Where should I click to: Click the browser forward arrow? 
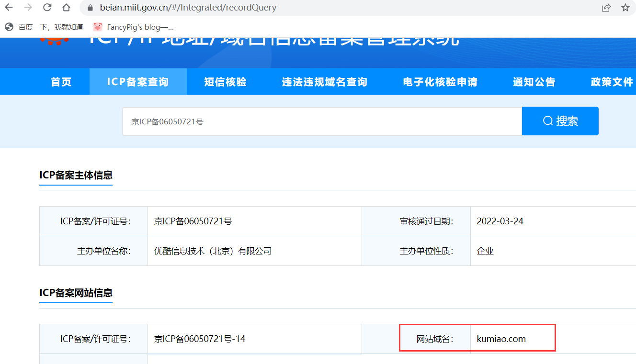[28, 8]
